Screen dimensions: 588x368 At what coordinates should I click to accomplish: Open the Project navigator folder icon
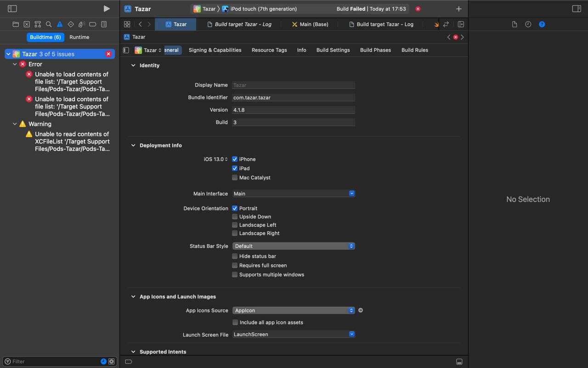(x=16, y=24)
